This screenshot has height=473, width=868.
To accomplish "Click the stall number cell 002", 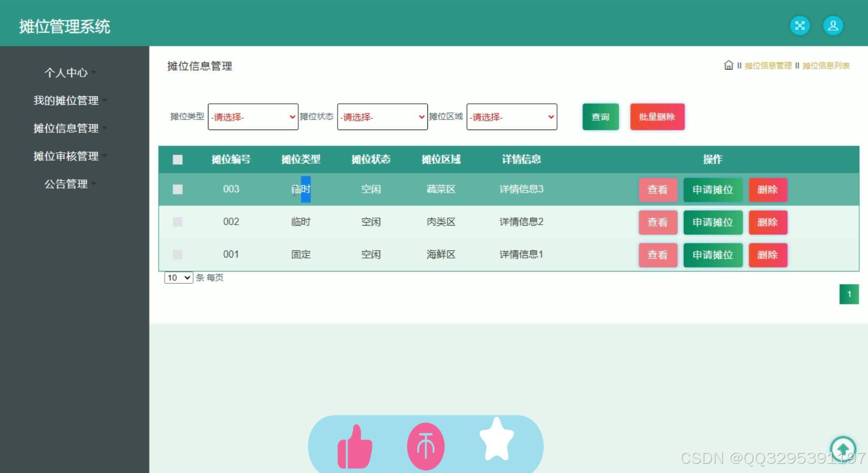I will pos(231,222).
